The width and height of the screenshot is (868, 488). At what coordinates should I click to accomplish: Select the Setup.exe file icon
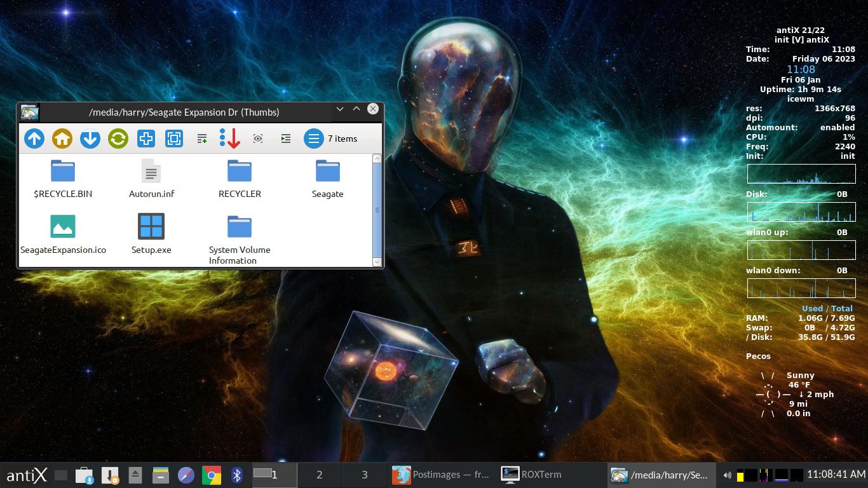(x=151, y=226)
